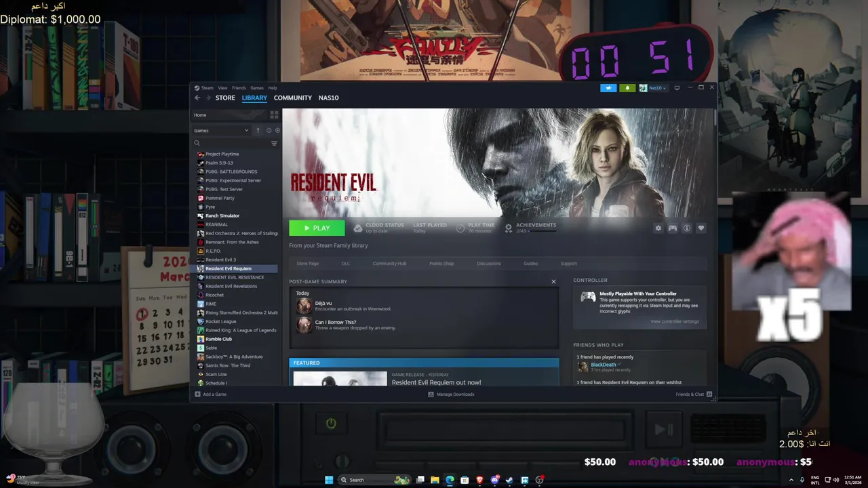868x488 pixels.
Task: Click View controller settings link
Action: [674, 321]
